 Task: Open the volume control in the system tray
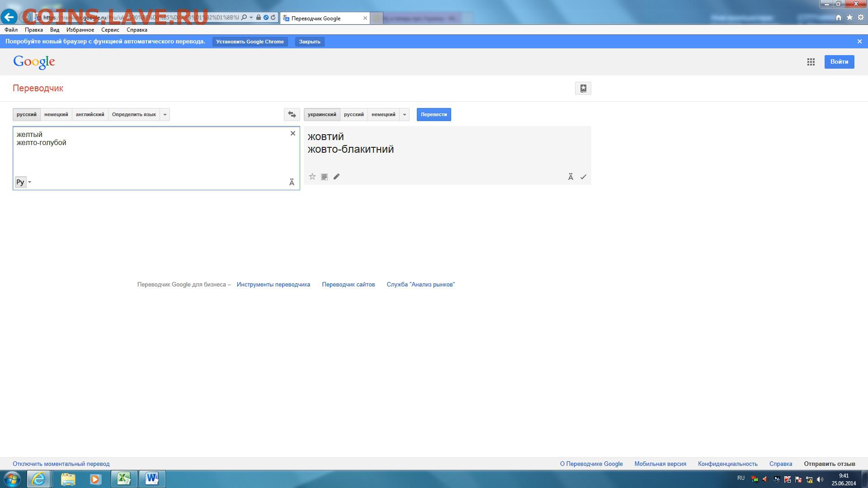820,479
